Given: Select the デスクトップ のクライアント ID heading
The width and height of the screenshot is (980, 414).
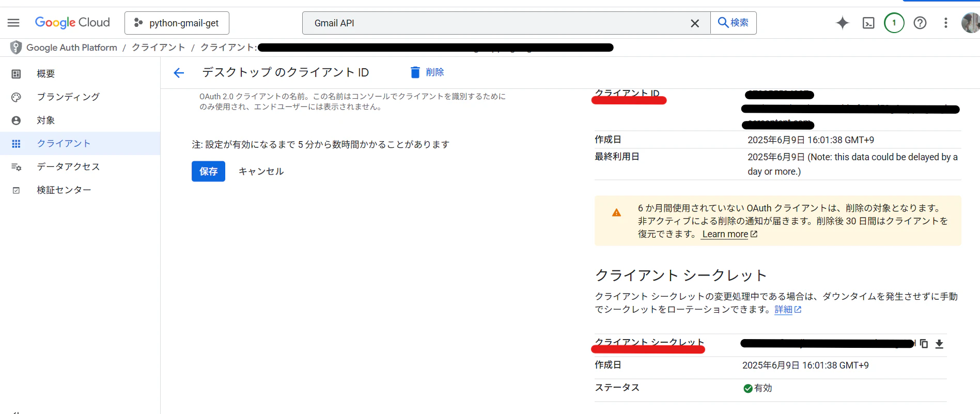Looking at the screenshot, I should pos(286,72).
